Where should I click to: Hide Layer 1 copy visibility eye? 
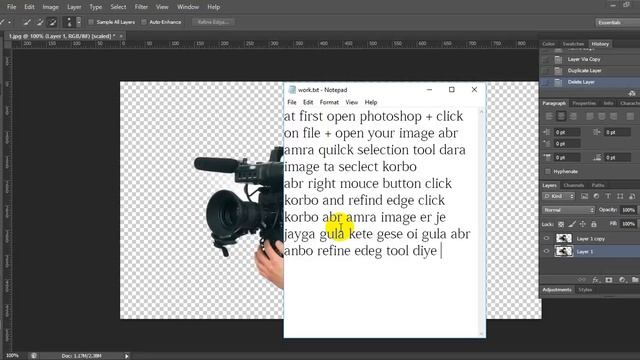tap(546, 238)
